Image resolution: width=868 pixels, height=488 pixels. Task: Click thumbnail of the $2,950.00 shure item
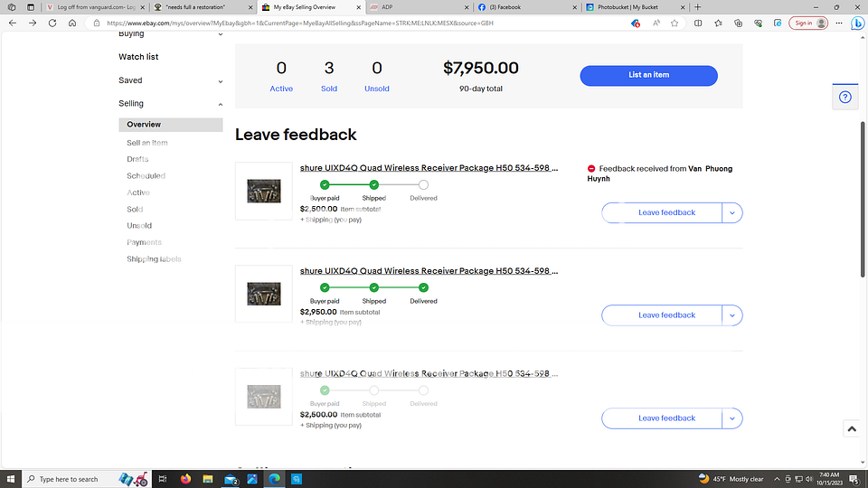click(x=264, y=294)
